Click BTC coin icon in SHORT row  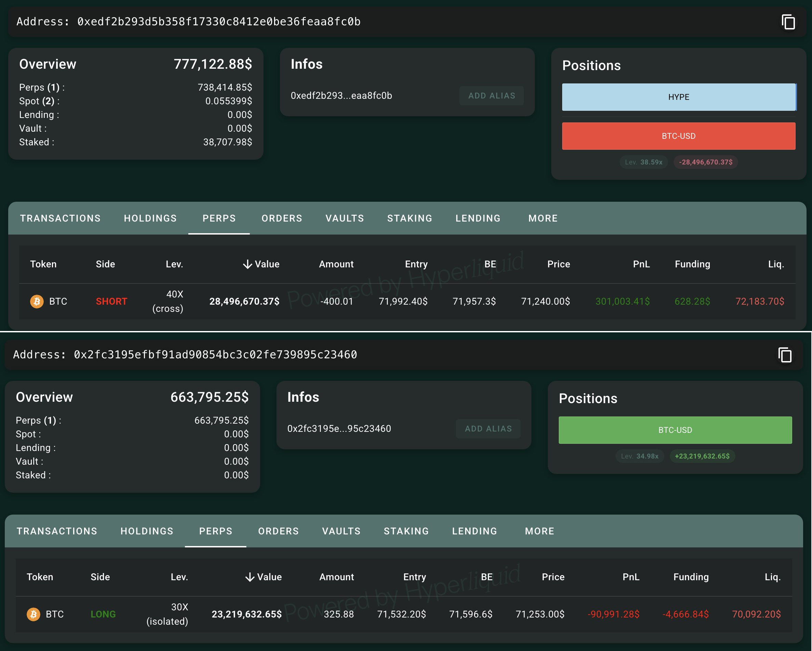pyautogui.click(x=37, y=301)
